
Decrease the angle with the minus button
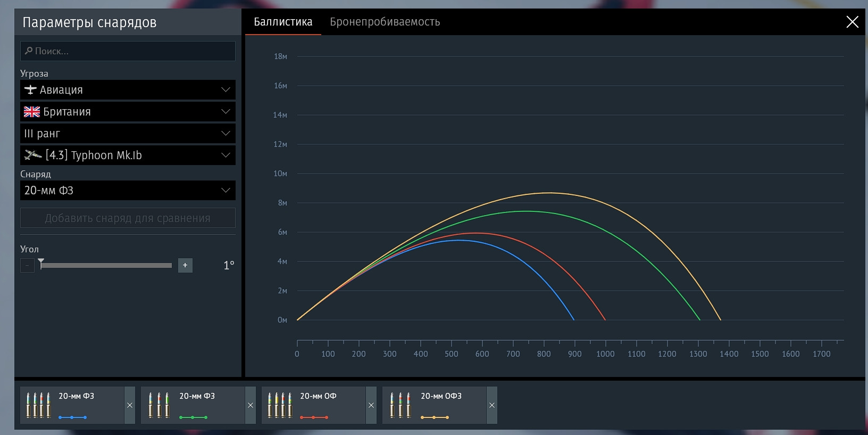(x=27, y=265)
